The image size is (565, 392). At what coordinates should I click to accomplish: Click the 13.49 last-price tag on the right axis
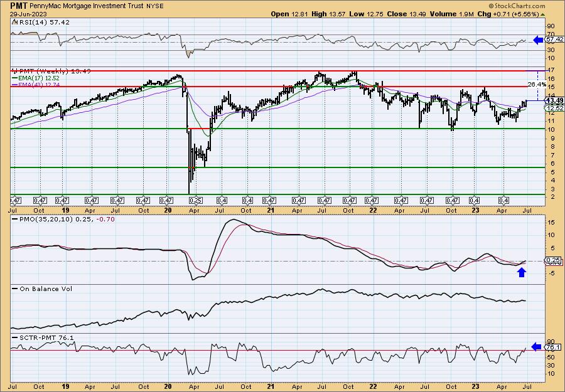555,100
